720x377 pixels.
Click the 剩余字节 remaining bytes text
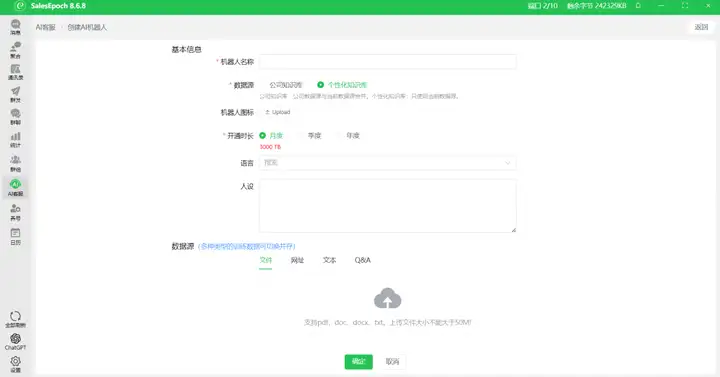[x=596, y=6]
